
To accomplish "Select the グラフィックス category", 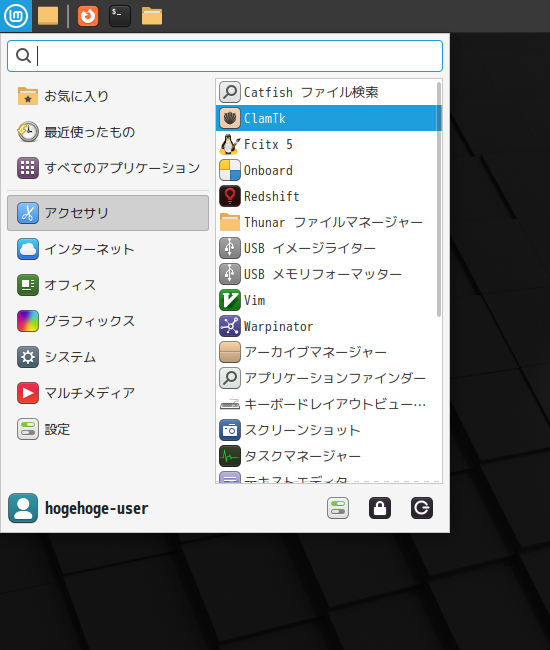I will point(108,321).
